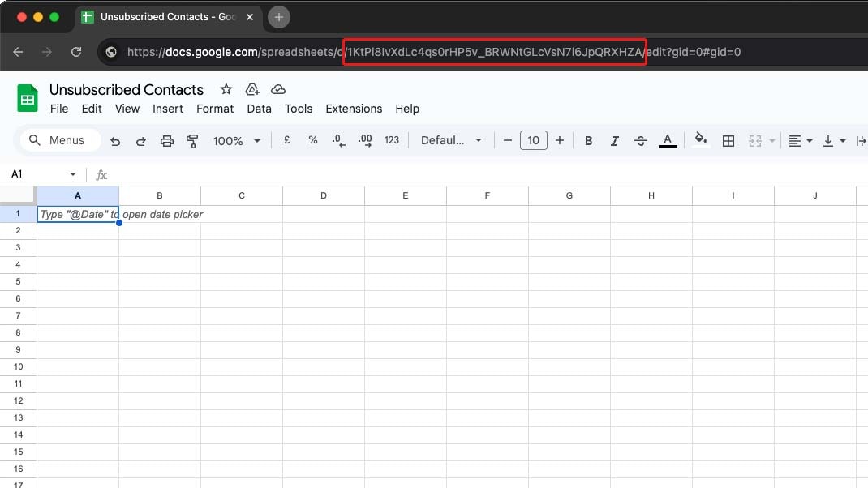Open the Default font dropdown
The width and height of the screenshot is (868, 488).
tap(451, 140)
